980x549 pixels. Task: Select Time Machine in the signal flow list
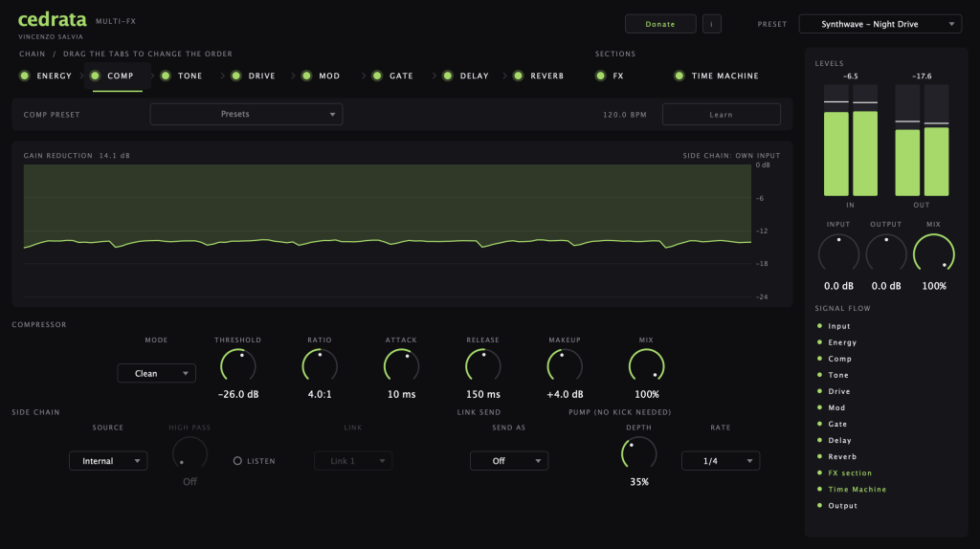tap(857, 490)
